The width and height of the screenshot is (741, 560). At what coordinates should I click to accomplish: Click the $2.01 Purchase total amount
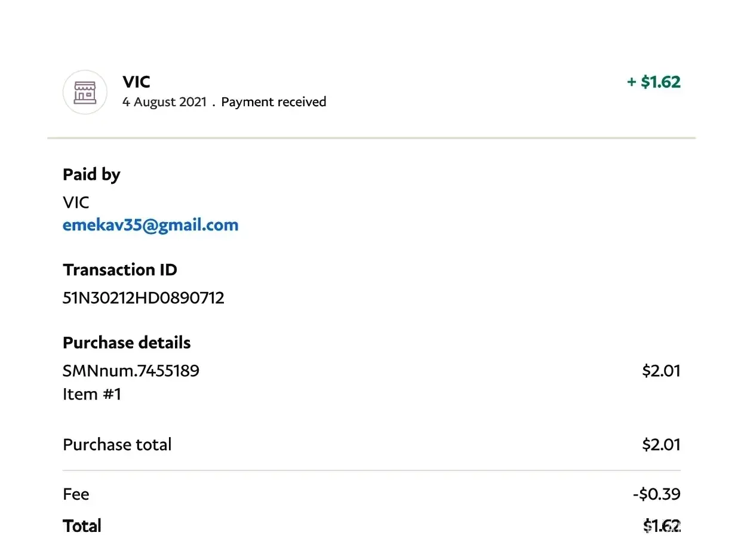point(661,445)
